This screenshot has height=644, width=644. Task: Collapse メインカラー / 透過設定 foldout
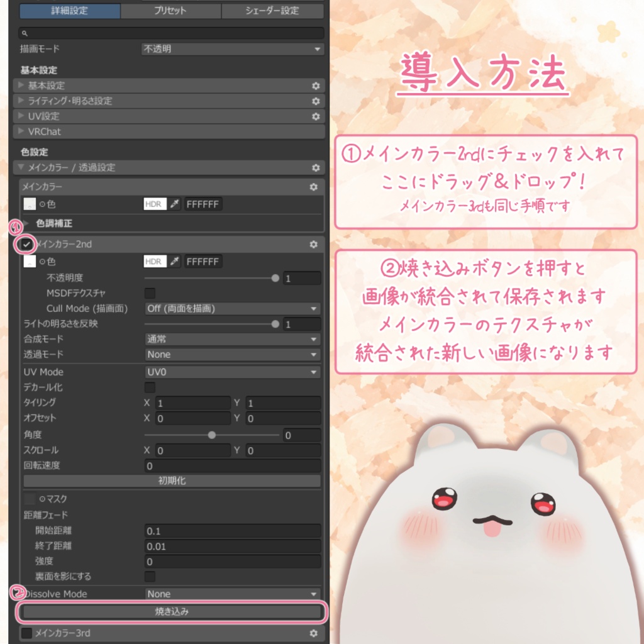coord(21,167)
